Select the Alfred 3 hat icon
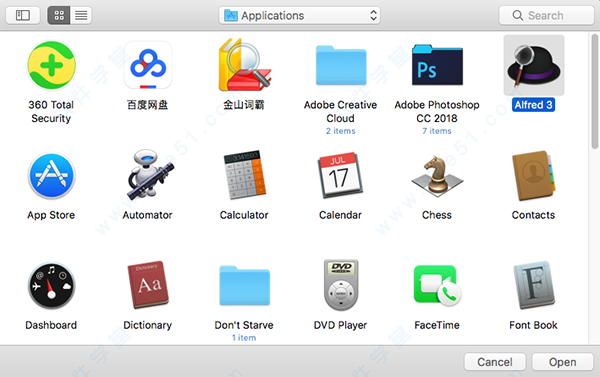Screen dimensions: 600x377 (533, 65)
